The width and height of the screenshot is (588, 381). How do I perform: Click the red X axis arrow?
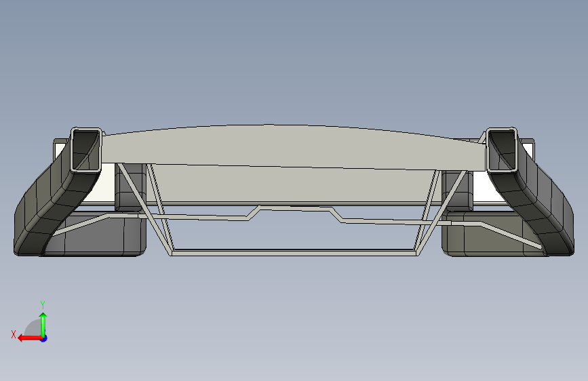30,338
